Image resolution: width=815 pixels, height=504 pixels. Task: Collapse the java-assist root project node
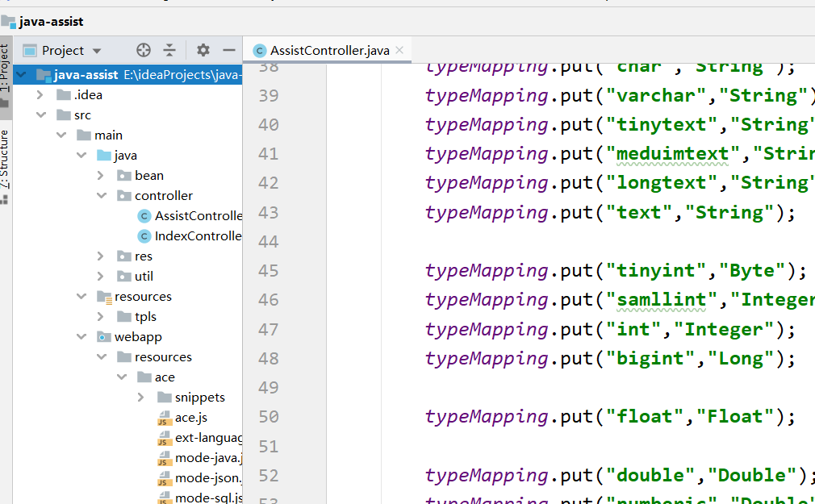point(21,75)
